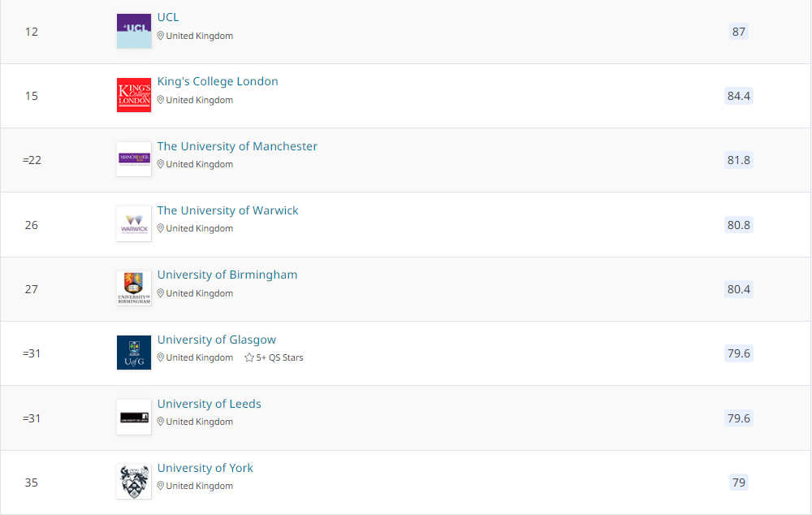The width and height of the screenshot is (812, 515).
Task: Click the 5+ QS Stars label
Action: (x=279, y=357)
